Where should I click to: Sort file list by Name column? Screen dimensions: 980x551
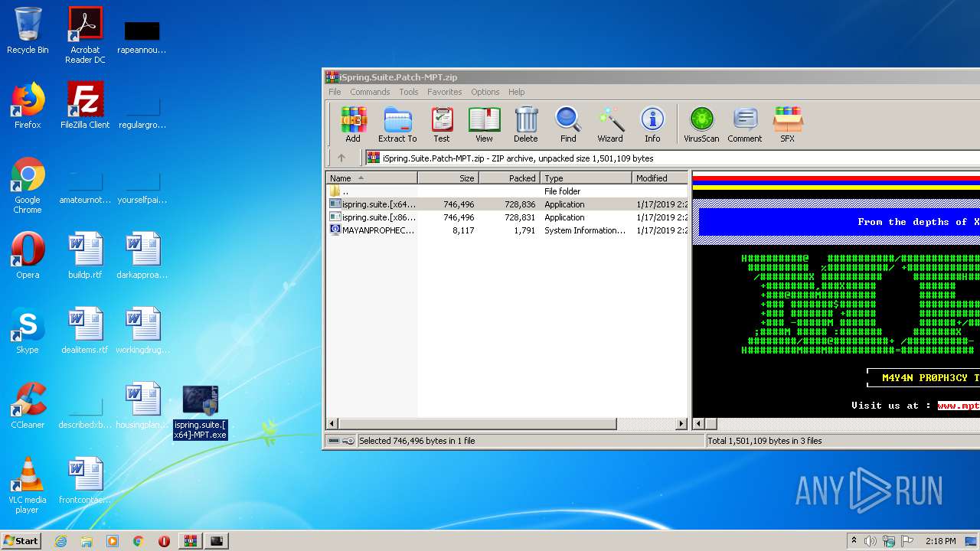(371, 178)
